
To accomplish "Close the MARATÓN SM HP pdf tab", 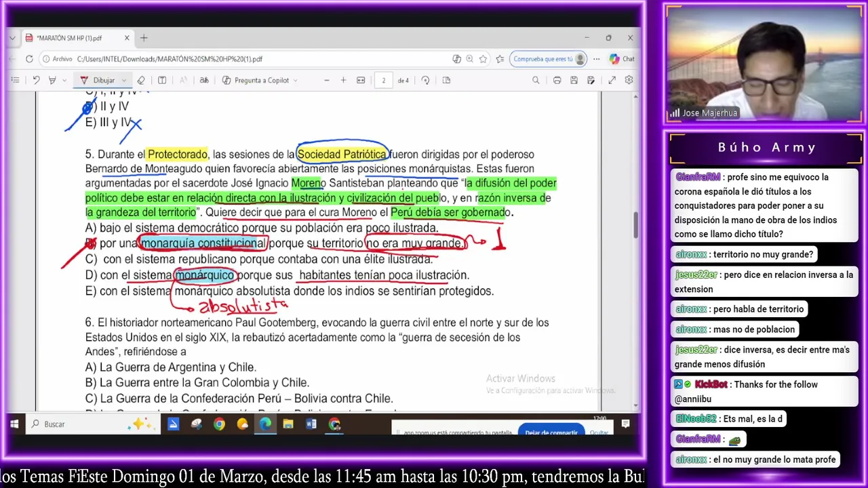I will click(127, 38).
